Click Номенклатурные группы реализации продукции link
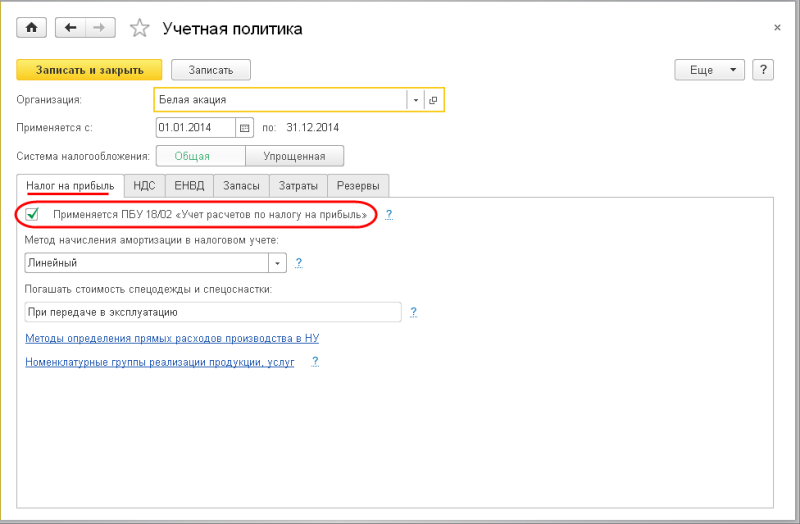 160,362
